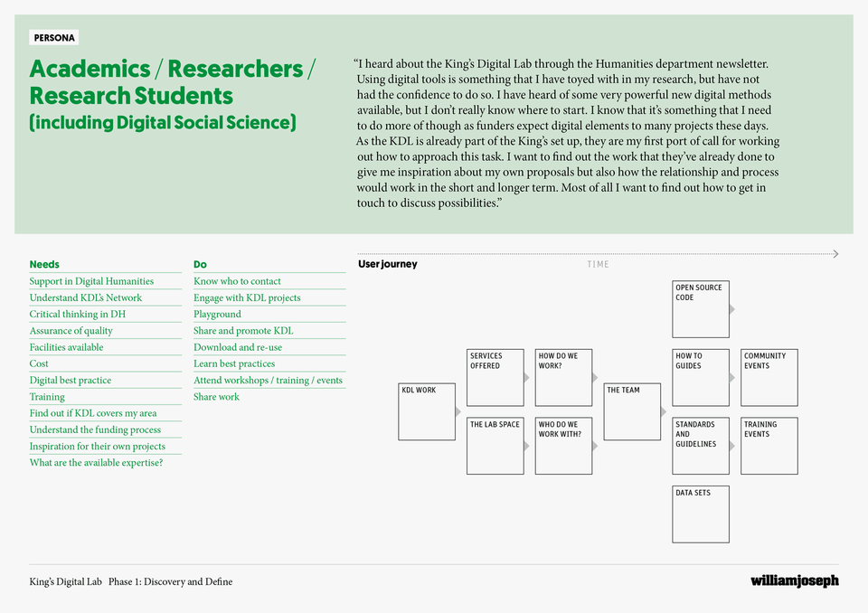Screen dimensions: 868x613
Task: Click the 'TRAINING EVENTS' box
Action: (769, 446)
